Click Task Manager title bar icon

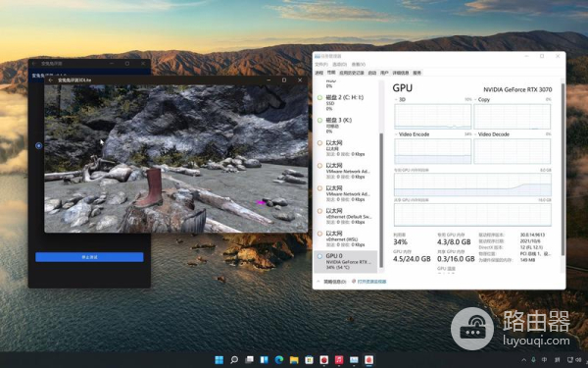318,56
